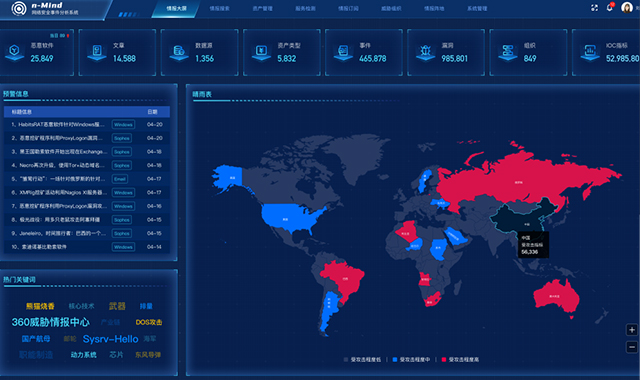The height and width of the screenshot is (380, 640).
Task: Select the highlighted first navigation tab
Action: point(176,9)
